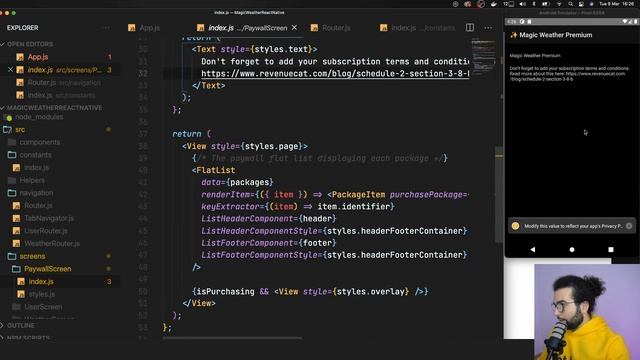Viewport: 640px width, 360px height.
Task: Click the macOS battery status icon
Action: click(546, 4)
